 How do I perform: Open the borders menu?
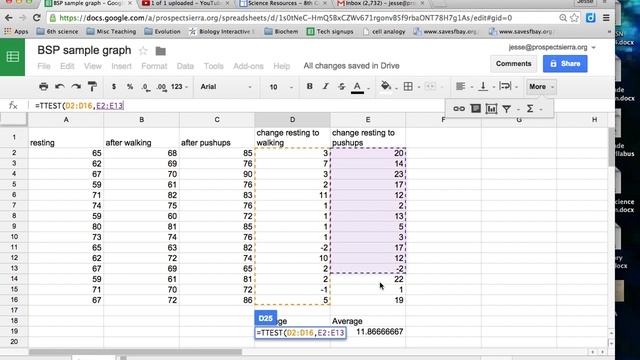click(408, 87)
